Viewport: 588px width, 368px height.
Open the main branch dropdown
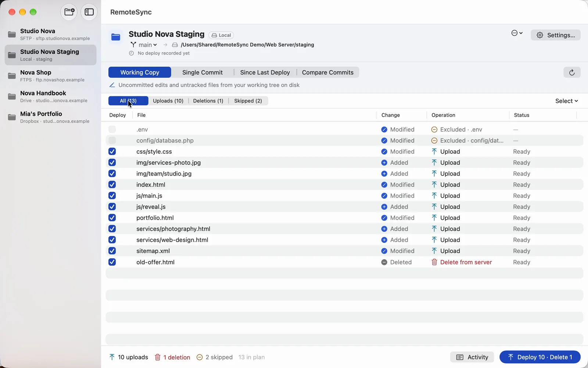click(144, 45)
